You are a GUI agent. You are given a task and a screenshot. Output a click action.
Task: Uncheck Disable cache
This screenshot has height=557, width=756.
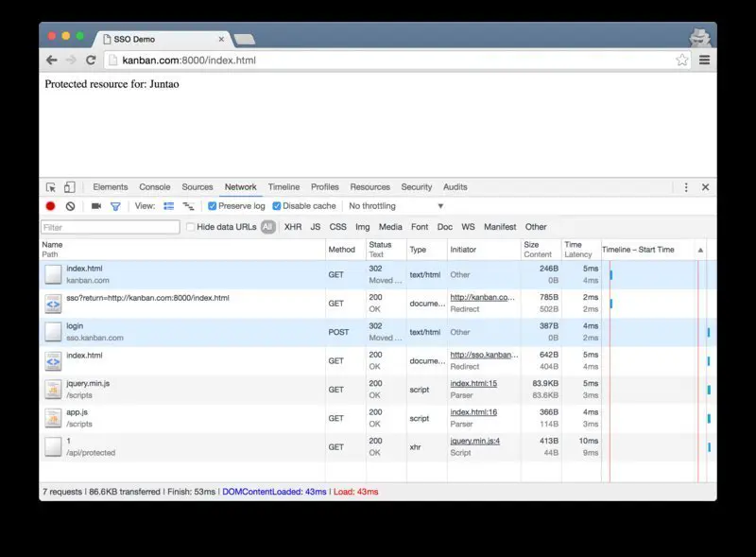tap(277, 206)
